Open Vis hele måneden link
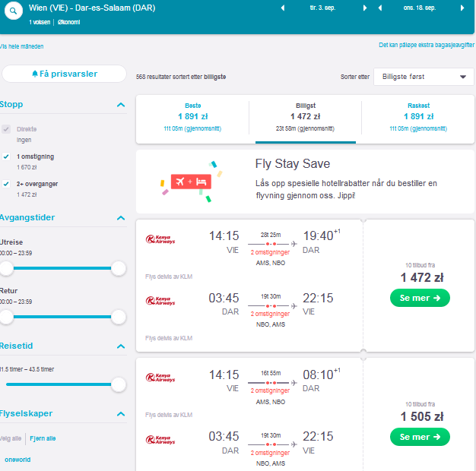 tap(21, 46)
